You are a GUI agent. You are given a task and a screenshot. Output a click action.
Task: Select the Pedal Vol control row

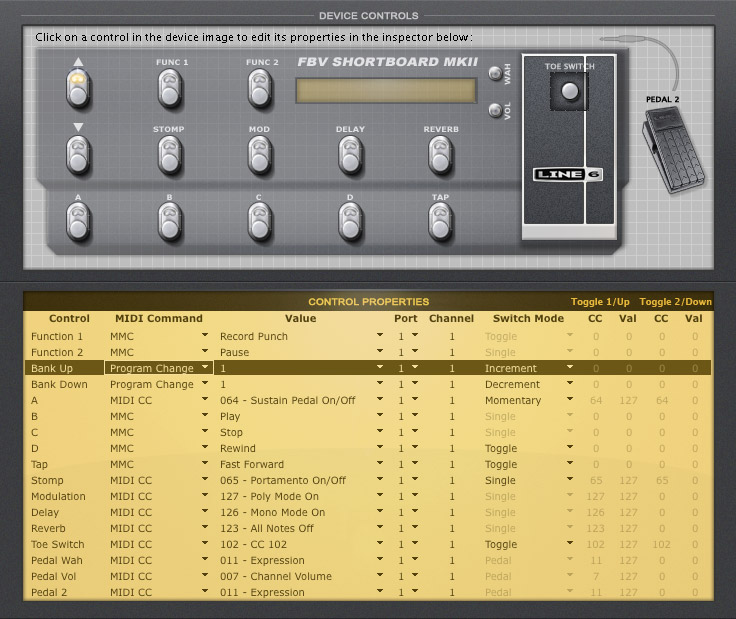[x=368, y=576]
